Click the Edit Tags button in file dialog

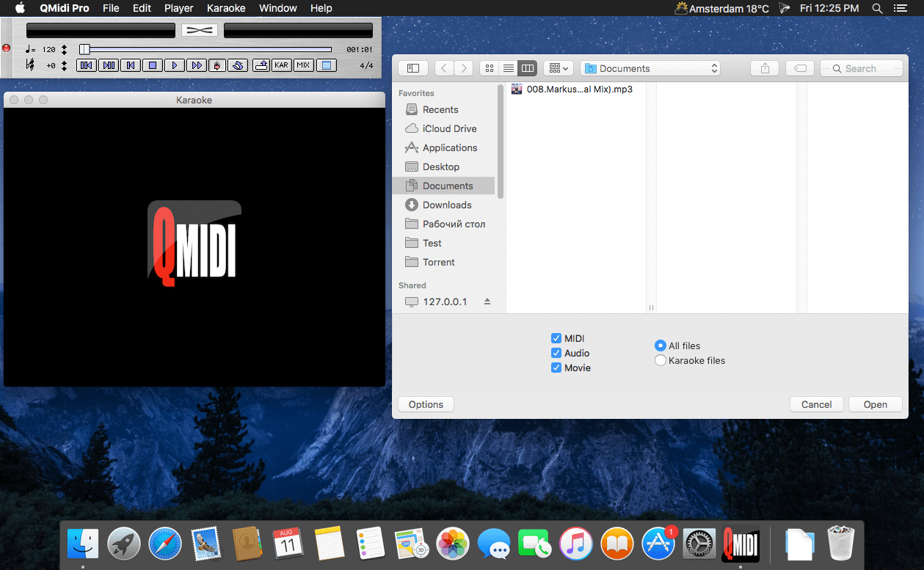coord(800,68)
